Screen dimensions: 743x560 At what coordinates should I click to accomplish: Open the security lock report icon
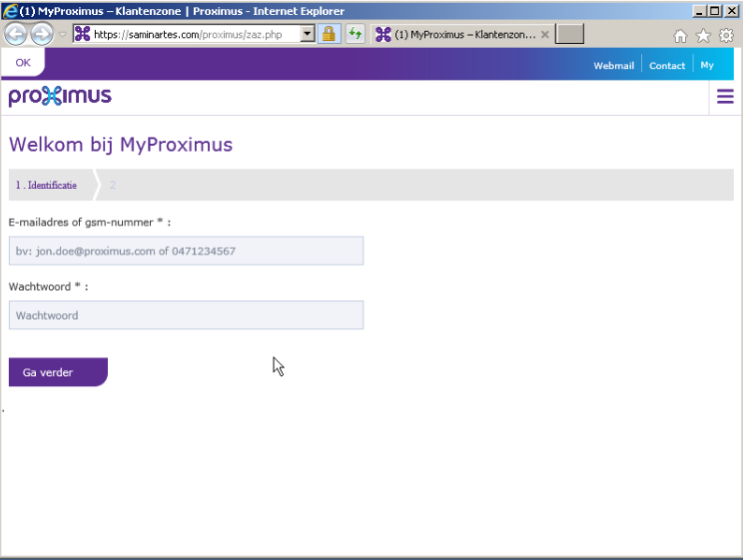point(329,34)
